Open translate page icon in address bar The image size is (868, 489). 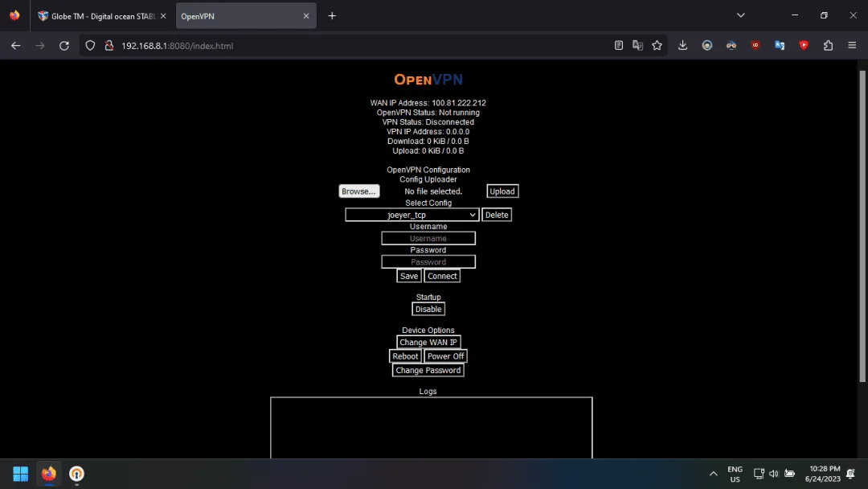(x=637, y=45)
